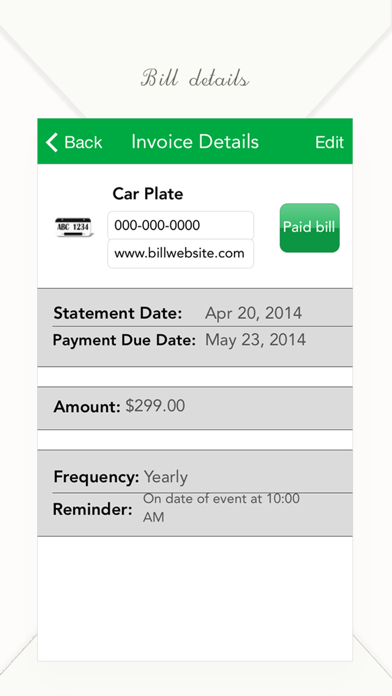Go back using the Back label

tap(83, 142)
